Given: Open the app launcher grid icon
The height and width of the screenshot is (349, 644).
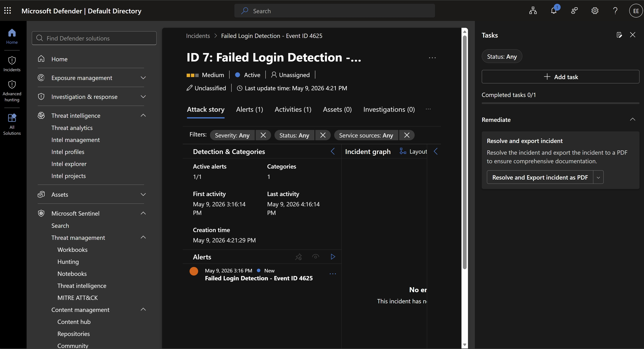Looking at the screenshot, I should pos(8,10).
